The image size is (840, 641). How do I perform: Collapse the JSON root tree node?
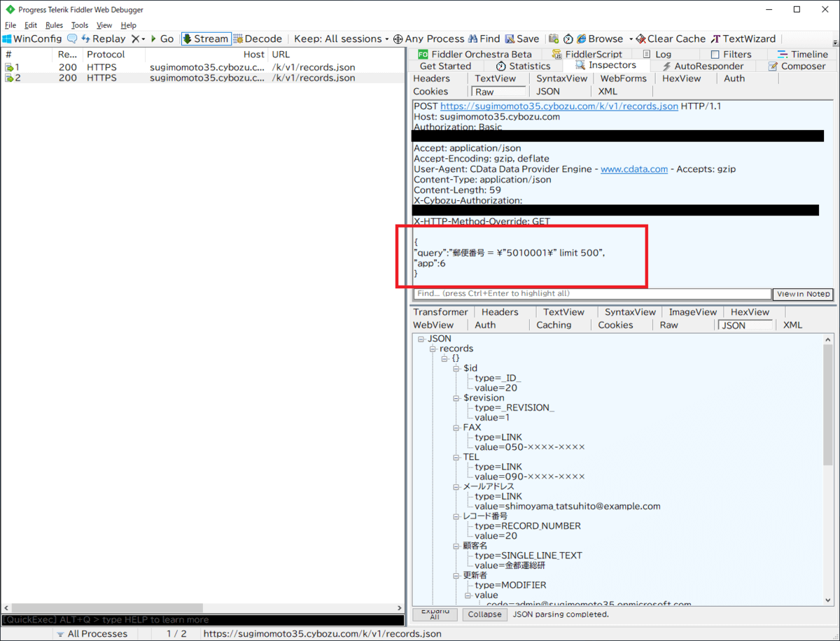tap(421, 339)
